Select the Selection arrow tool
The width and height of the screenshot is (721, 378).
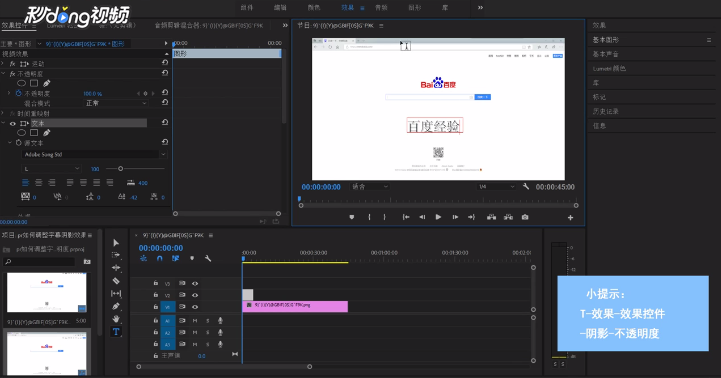tap(116, 242)
